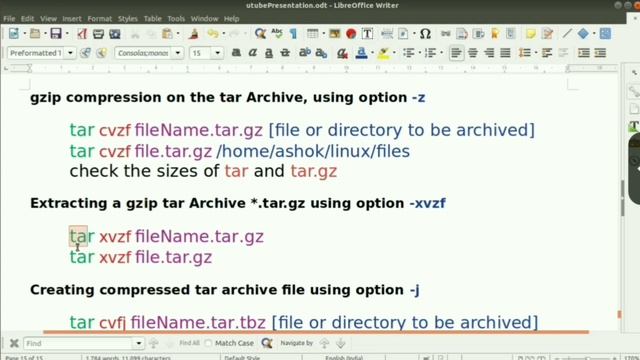Open the Tools menu
640x360 pixels.
point(176,19)
